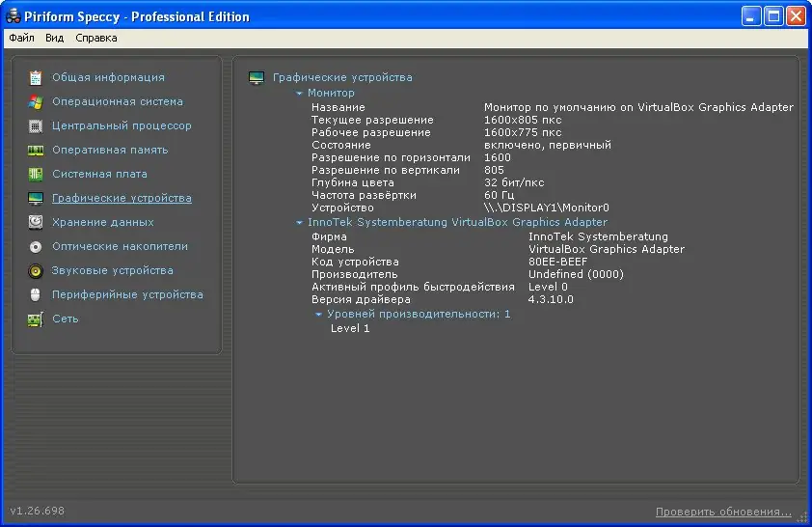
Task: Collapse the InnoTek VirtualBox Graphics Adapter arrow
Action: 299,222
